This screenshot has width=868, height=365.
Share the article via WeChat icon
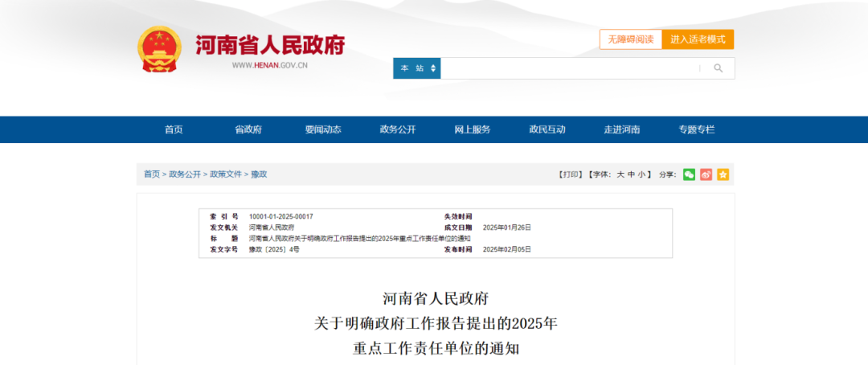(689, 174)
